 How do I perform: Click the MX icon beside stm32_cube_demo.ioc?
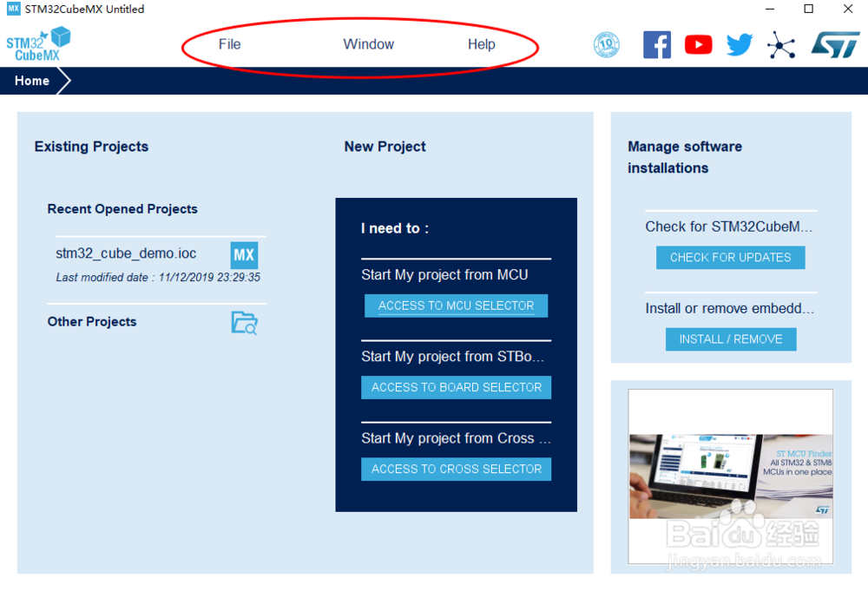click(x=244, y=255)
